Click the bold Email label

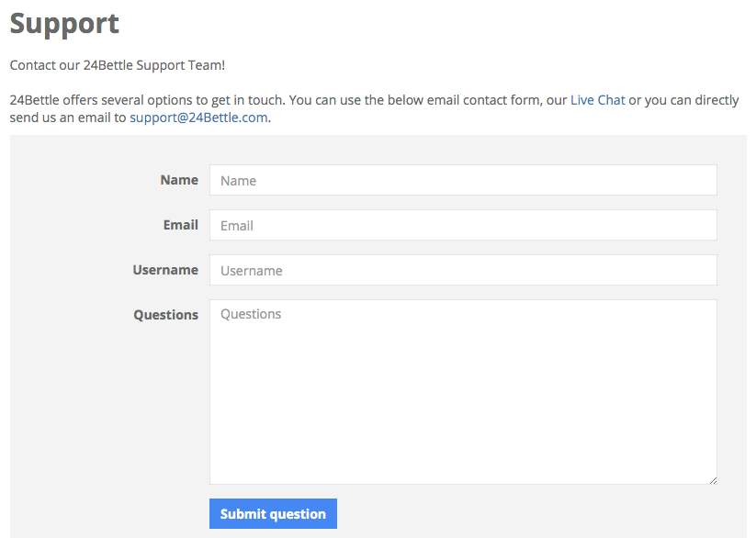coord(181,225)
